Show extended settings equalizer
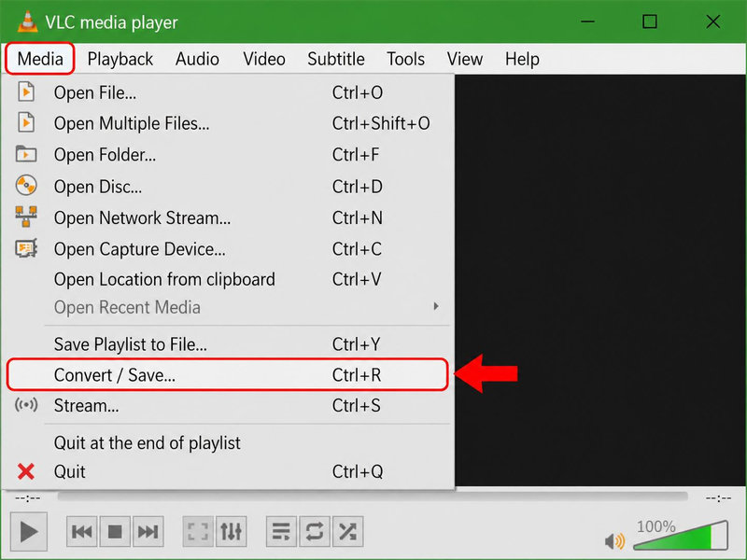The width and height of the screenshot is (747, 560). pyautogui.click(x=231, y=531)
